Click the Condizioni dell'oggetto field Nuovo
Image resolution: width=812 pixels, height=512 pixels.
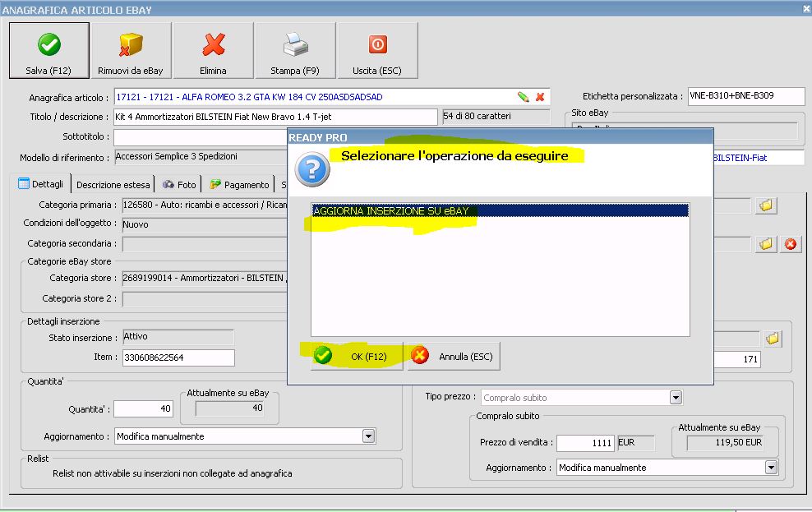point(205,224)
